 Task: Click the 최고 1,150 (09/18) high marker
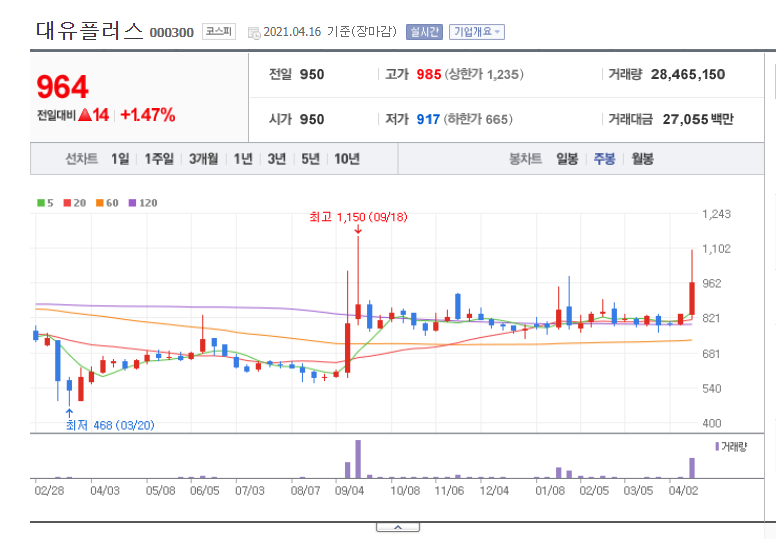click(358, 217)
